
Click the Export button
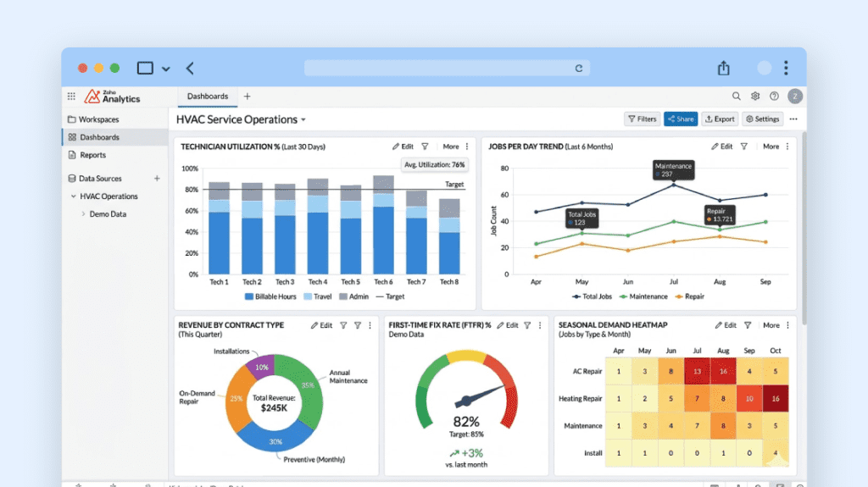719,119
